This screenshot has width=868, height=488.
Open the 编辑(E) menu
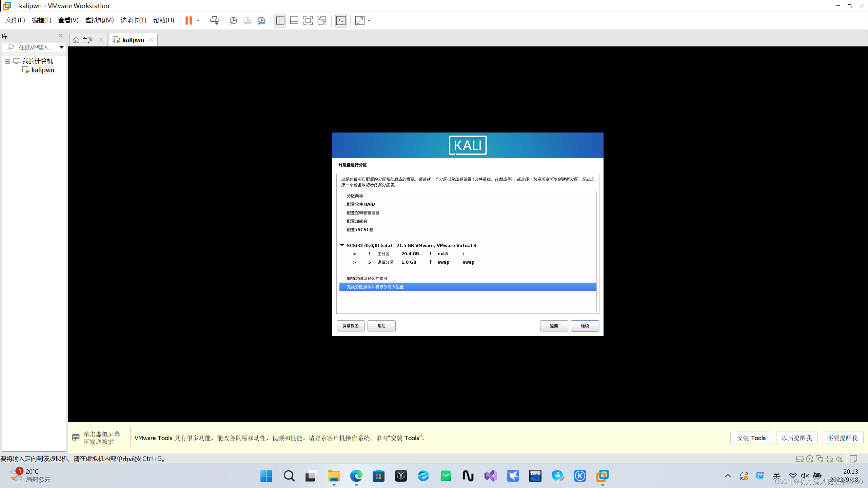click(x=41, y=20)
